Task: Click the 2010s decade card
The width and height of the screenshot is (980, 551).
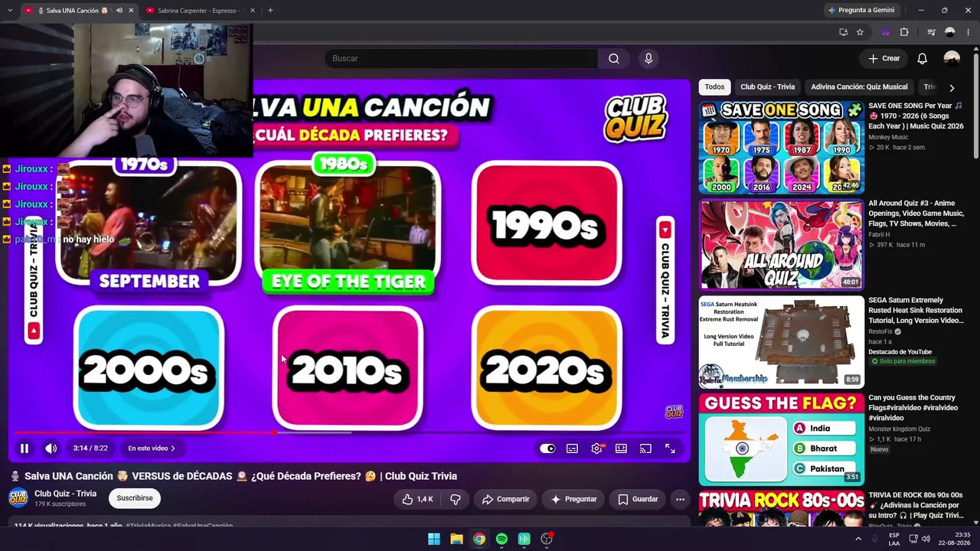Action: point(348,369)
